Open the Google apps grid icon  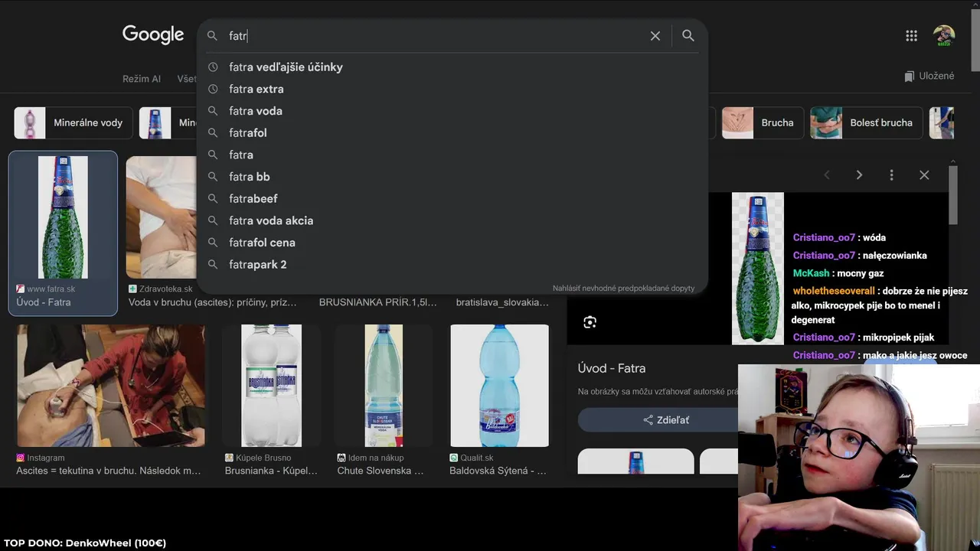click(911, 36)
